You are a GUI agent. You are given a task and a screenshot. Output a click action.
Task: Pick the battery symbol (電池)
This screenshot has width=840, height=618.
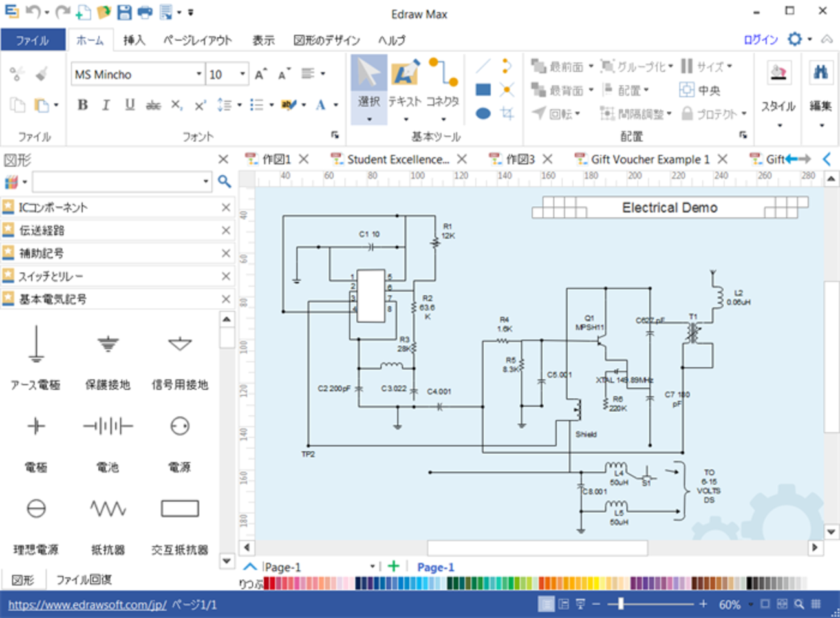(x=108, y=427)
